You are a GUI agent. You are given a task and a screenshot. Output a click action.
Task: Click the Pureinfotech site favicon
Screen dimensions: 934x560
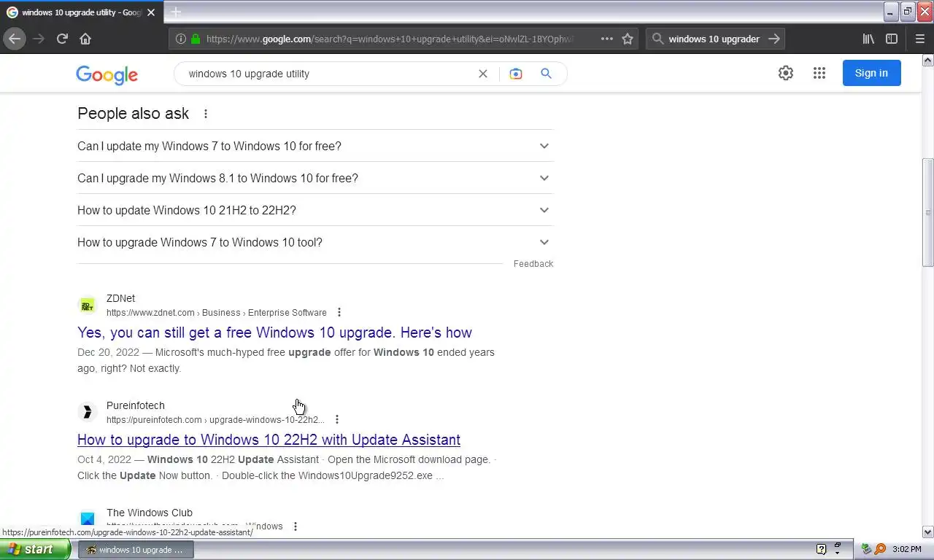pos(88,412)
